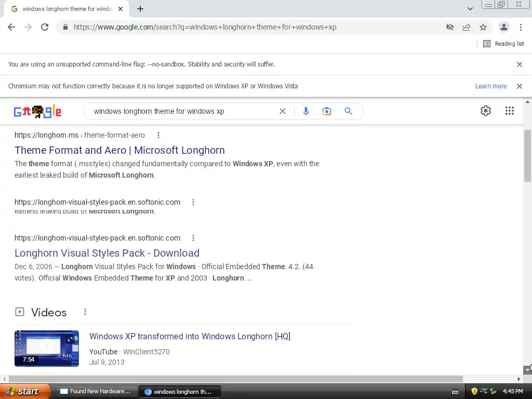
Task: Click the network connection tray icon
Action: [484, 392]
